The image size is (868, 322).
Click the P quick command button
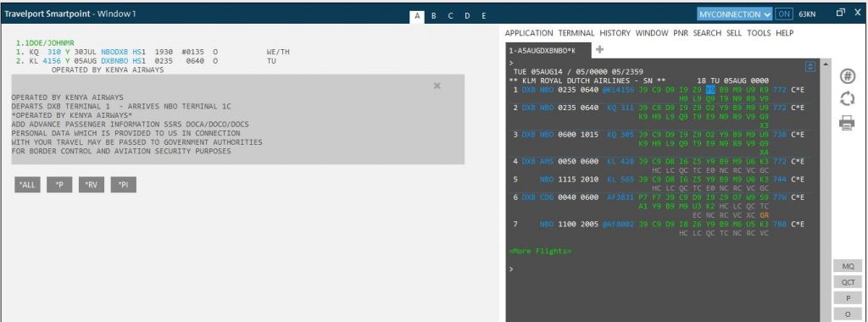848,298
